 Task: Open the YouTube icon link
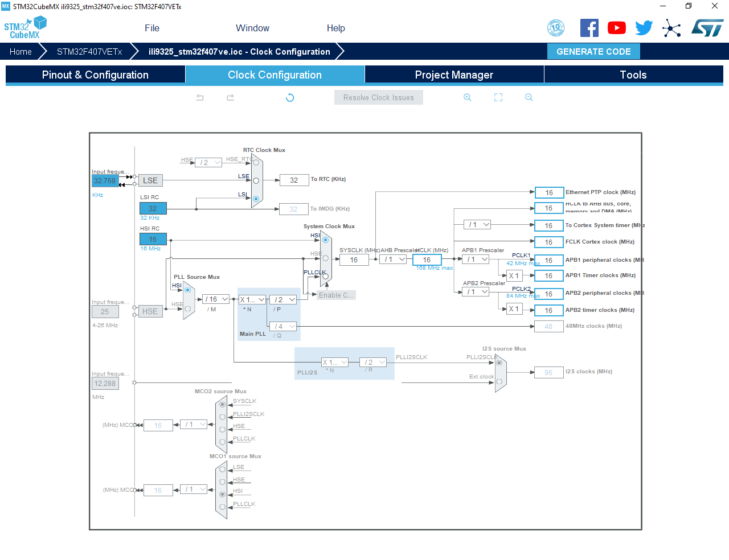[x=617, y=28]
